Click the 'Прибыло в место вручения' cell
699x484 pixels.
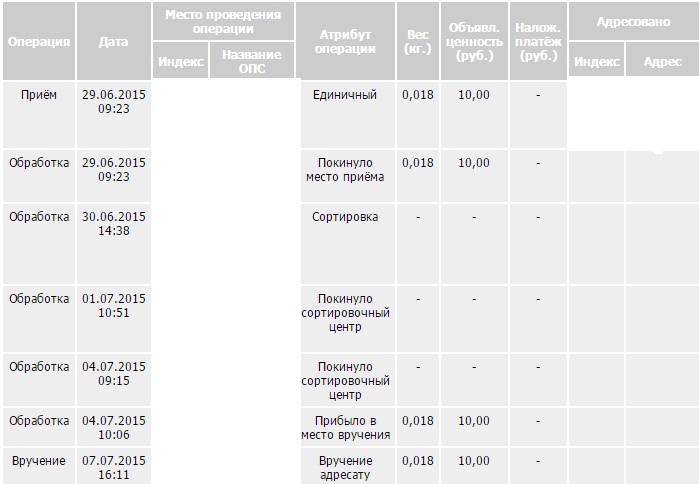tap(345, 427)
